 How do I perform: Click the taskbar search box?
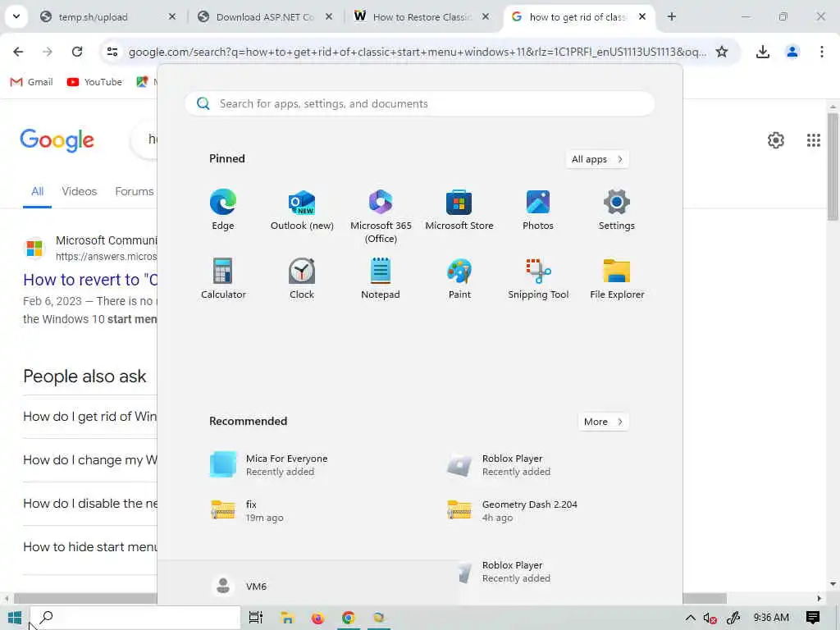135,618
